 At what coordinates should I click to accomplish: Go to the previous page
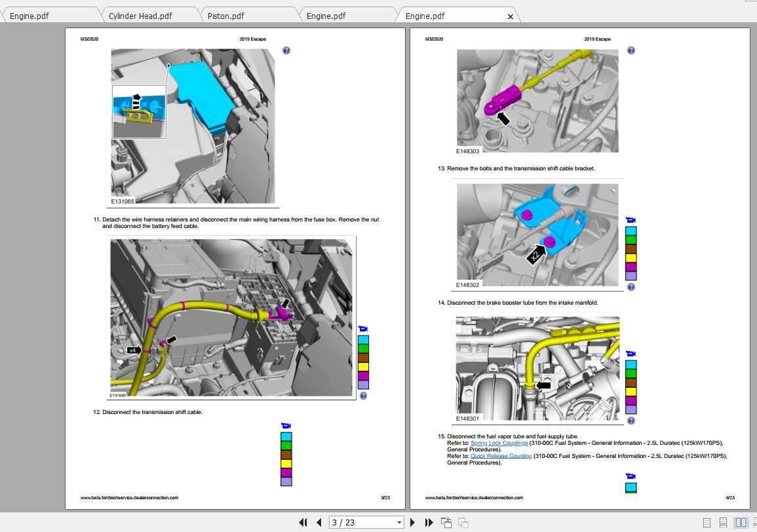coord(319,522)
